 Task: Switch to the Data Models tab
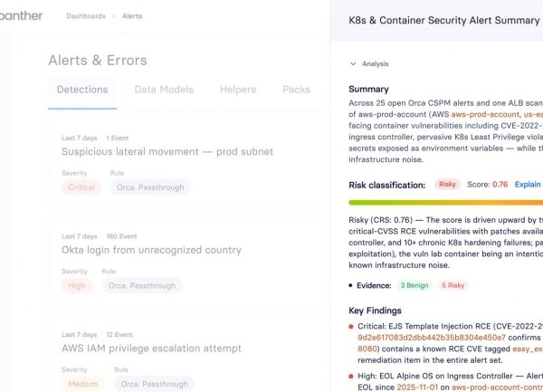[x=164, y=90]
